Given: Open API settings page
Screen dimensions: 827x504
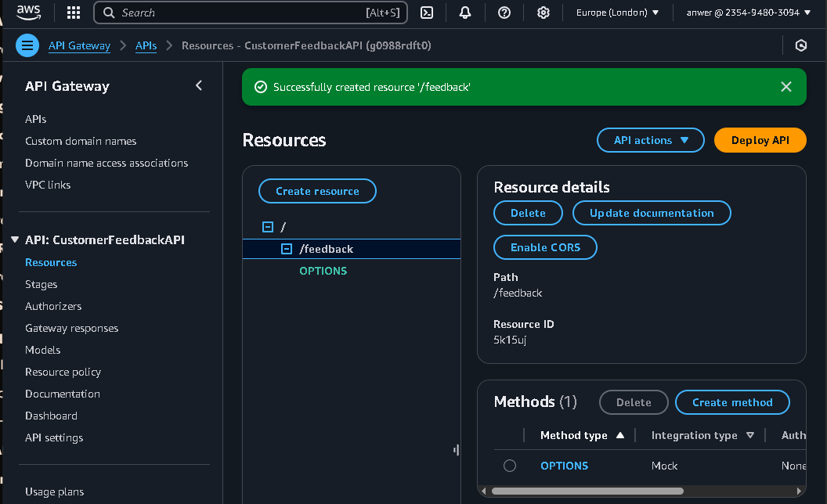Looking at the screenshot, I should click(x=54, y=438).
